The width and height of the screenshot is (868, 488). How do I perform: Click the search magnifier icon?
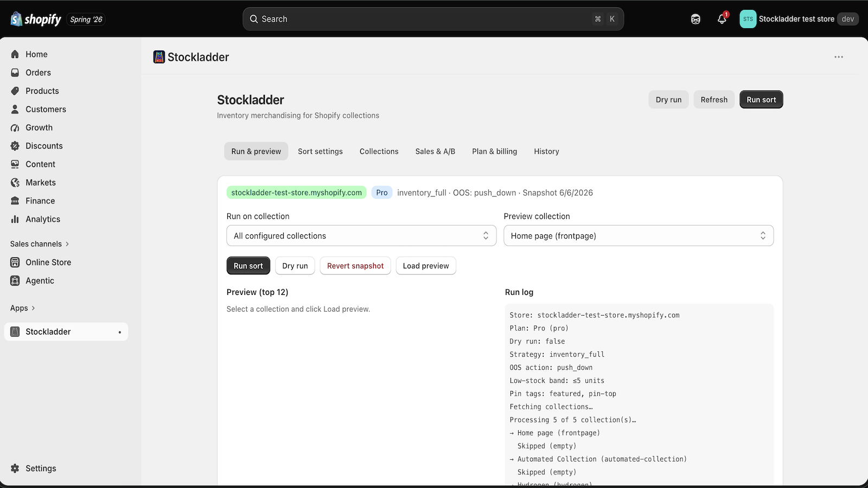click(254, 19)
